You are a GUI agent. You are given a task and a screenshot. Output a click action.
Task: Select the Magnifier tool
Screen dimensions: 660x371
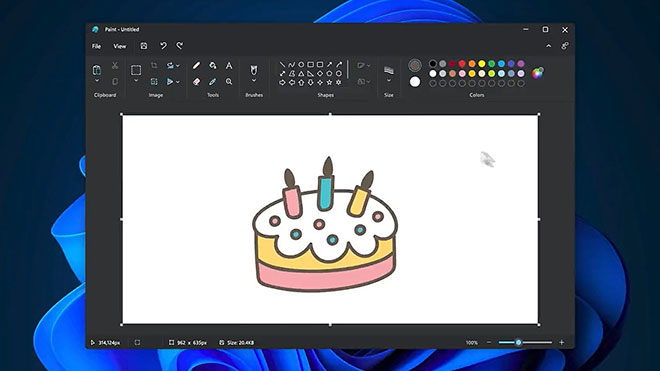(x=229, y=81)
